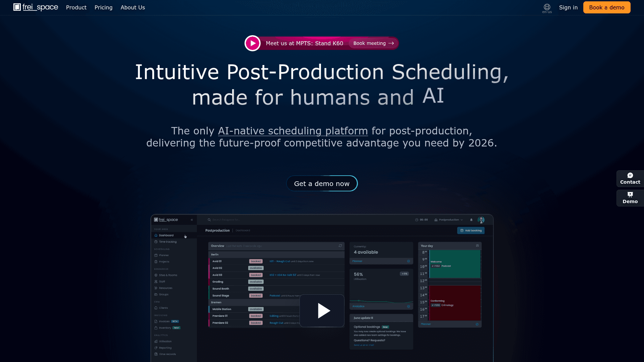Screen dimensions: 644x362
Task: Follow the AI-native scheduling platform link
Action: click(x=293, y=131)
